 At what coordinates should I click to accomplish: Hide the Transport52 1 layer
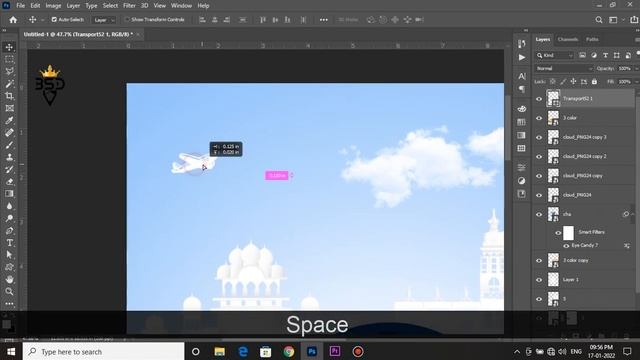pos(539,99)
